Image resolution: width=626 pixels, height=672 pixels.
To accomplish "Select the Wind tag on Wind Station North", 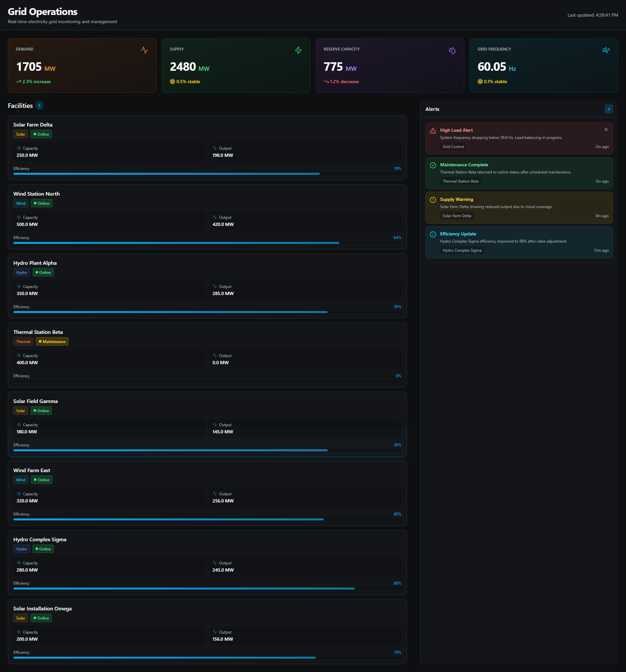I will click(x=21, y=203).
